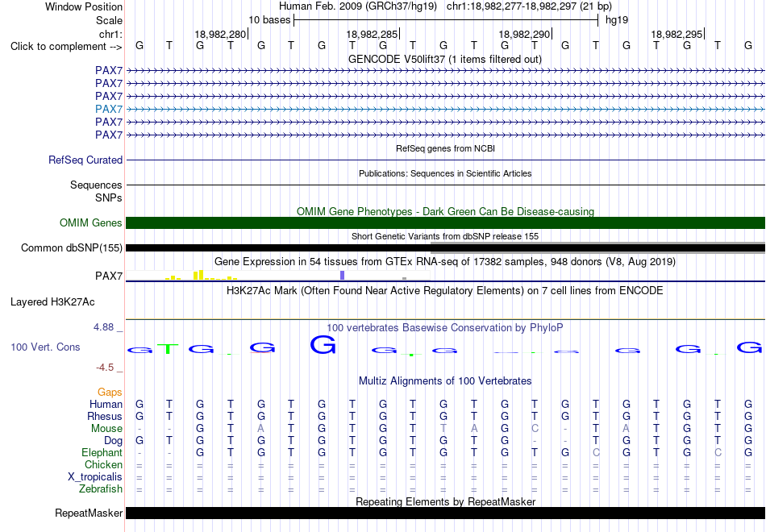Open the OMIM Gene Phenotypes track title
This screenshot has width=766, height=532.
click(445, 211)
